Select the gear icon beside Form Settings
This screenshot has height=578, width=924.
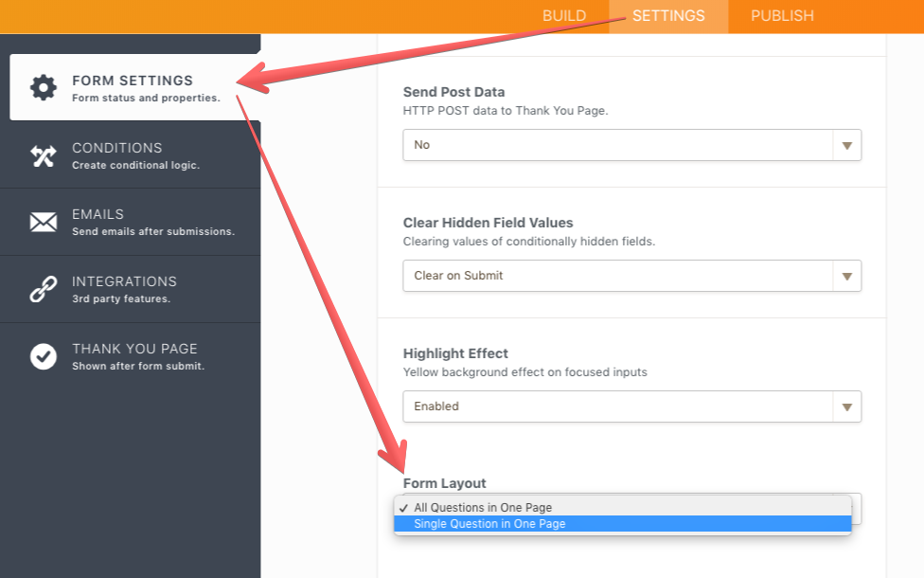pos(44,85)
